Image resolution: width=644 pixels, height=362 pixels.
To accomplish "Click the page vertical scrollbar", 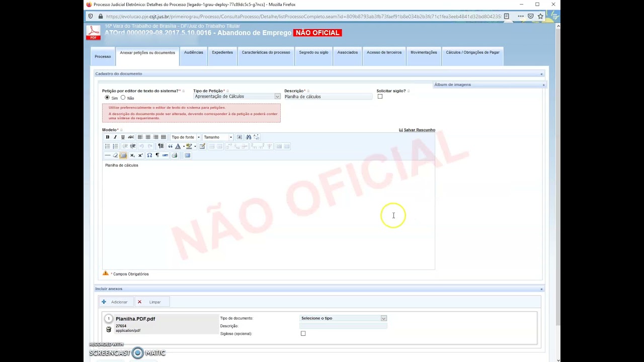I will pos(558,176).
